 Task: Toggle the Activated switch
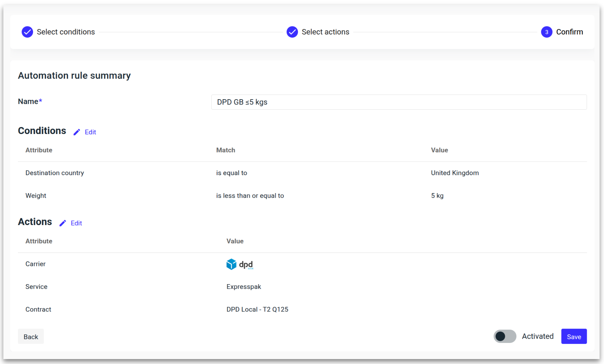point(504,337)
